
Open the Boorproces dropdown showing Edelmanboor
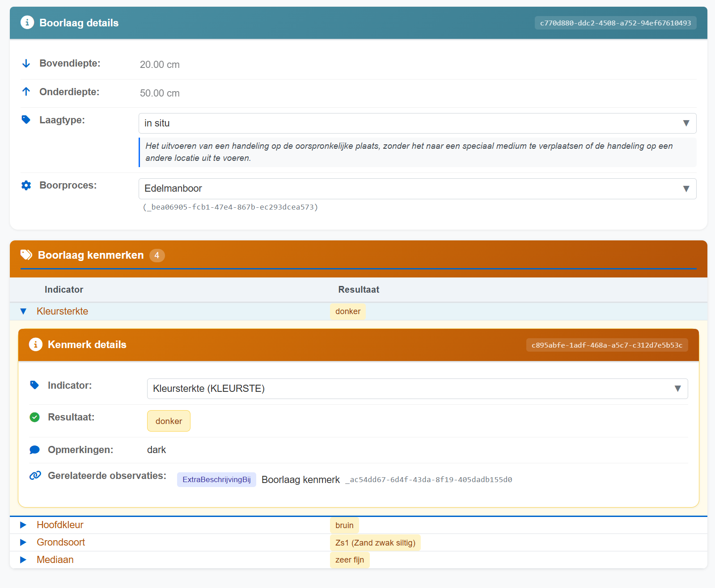coord(417,189)
